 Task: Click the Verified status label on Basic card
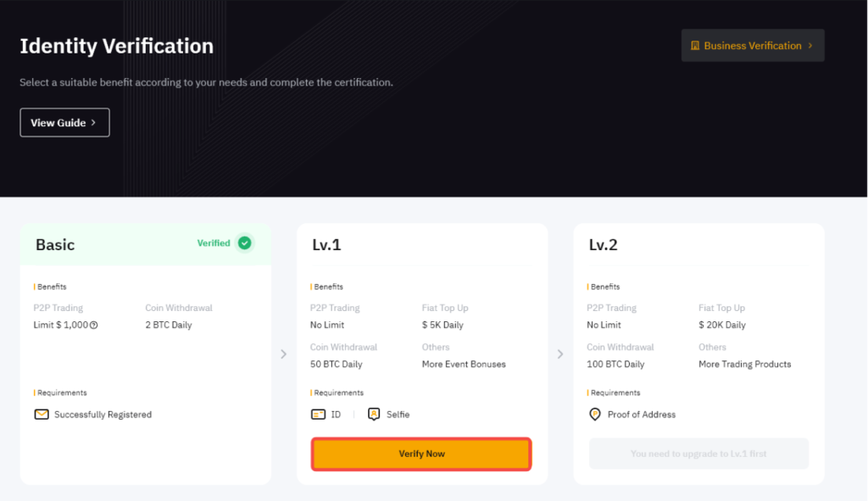click(x=212, y=242)
